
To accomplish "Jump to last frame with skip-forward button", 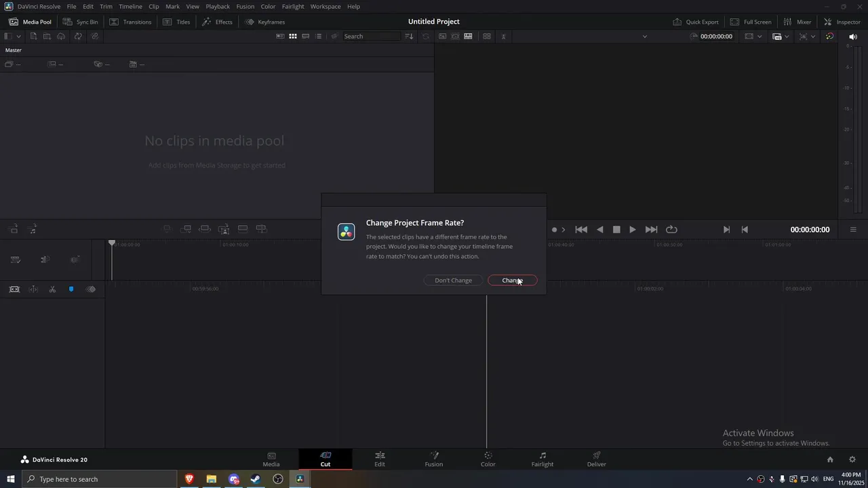I will click(651, 230).
